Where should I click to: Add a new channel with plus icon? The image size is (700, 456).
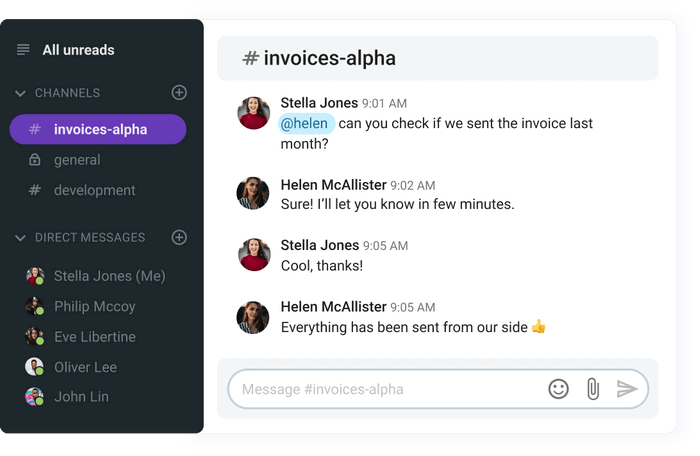tap(179, 92)
